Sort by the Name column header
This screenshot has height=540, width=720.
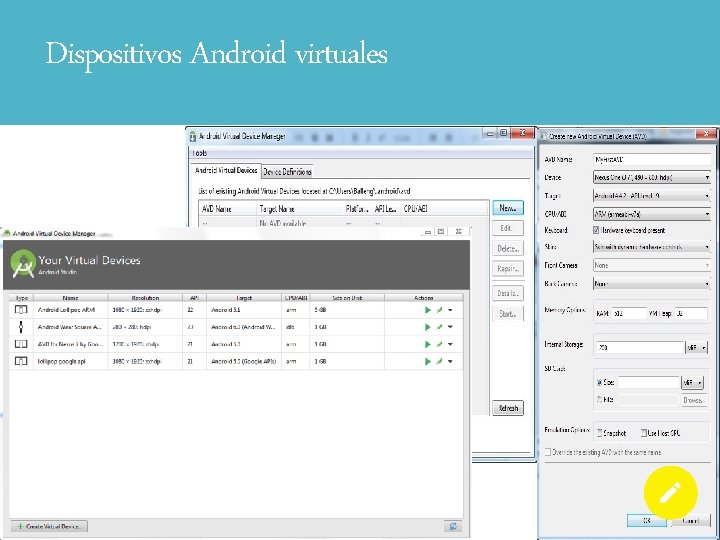[x=70, y=298]
